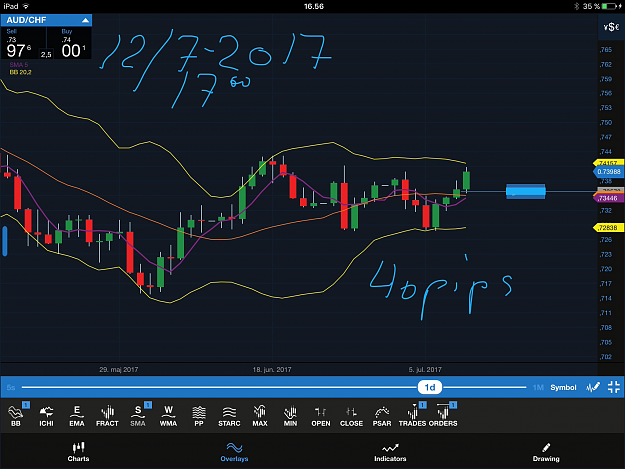Image resolution: width=625 pixels, height=469 pixels.
Task: Toggle the MAX overlay
Action: pos(260,415)
